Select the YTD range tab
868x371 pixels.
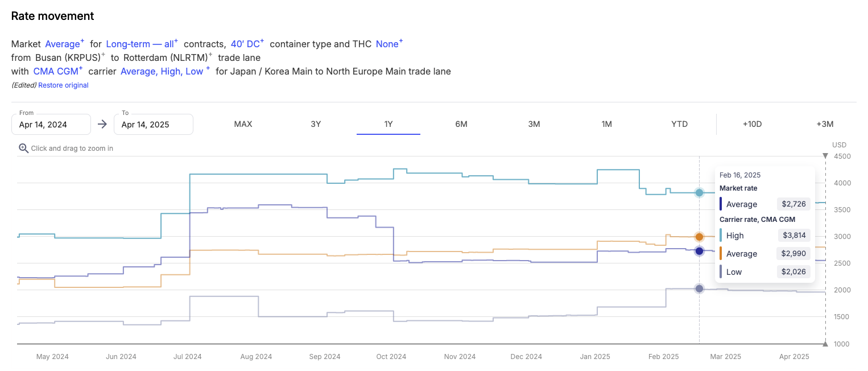tap(679, 124)
